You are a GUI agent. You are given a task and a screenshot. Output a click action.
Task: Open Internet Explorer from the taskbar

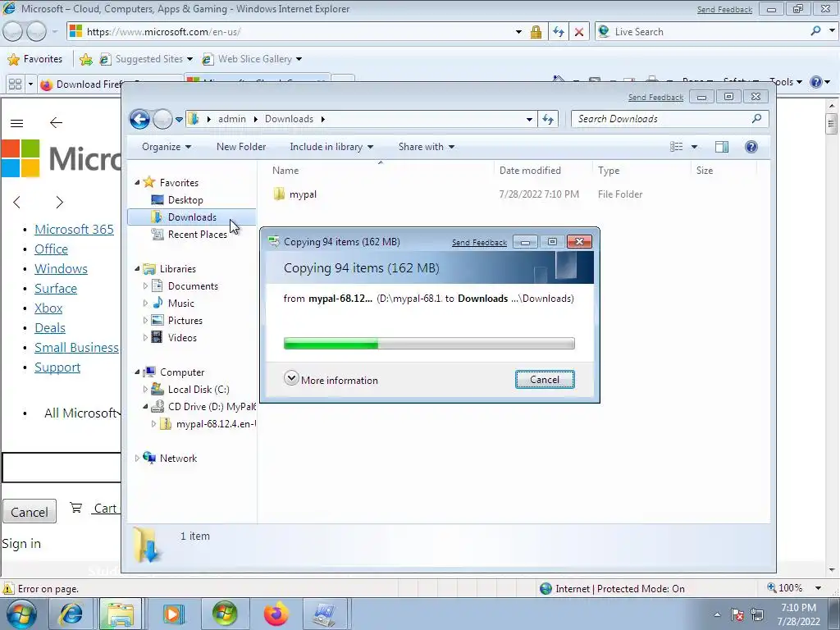[x=71, y=614]
